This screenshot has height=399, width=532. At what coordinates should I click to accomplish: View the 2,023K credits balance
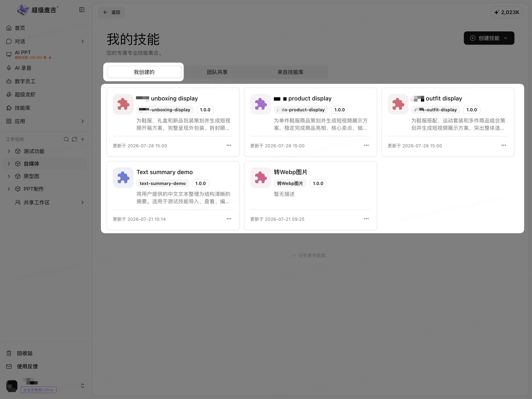[506, 12]
